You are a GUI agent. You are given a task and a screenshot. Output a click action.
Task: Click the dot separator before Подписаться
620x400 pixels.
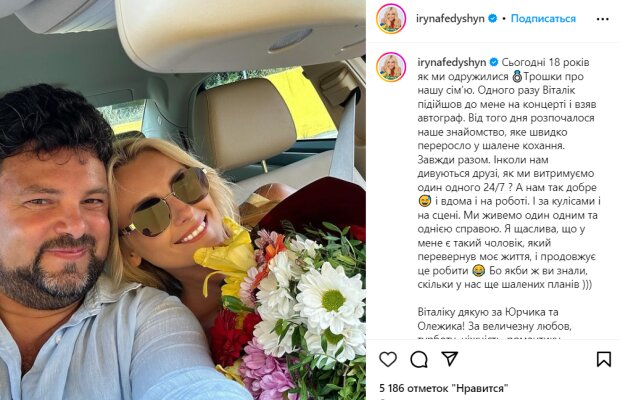tap(504, 19)
